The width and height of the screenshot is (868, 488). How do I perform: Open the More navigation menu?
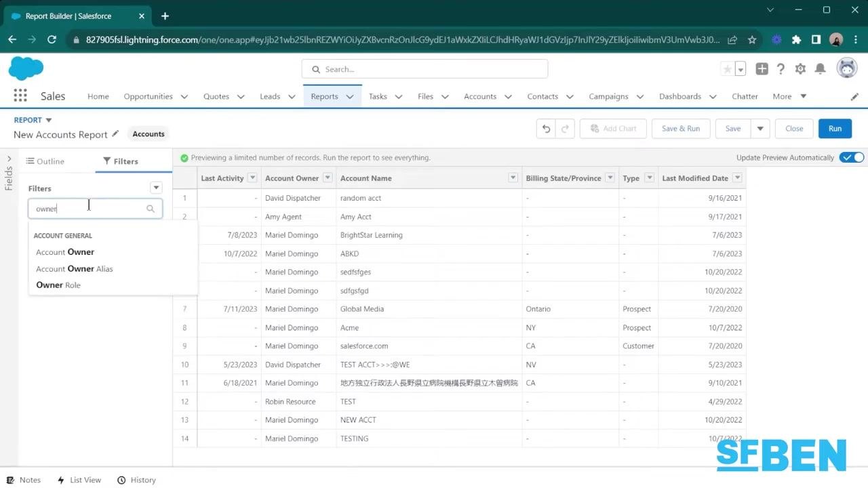tap(789, 97)
